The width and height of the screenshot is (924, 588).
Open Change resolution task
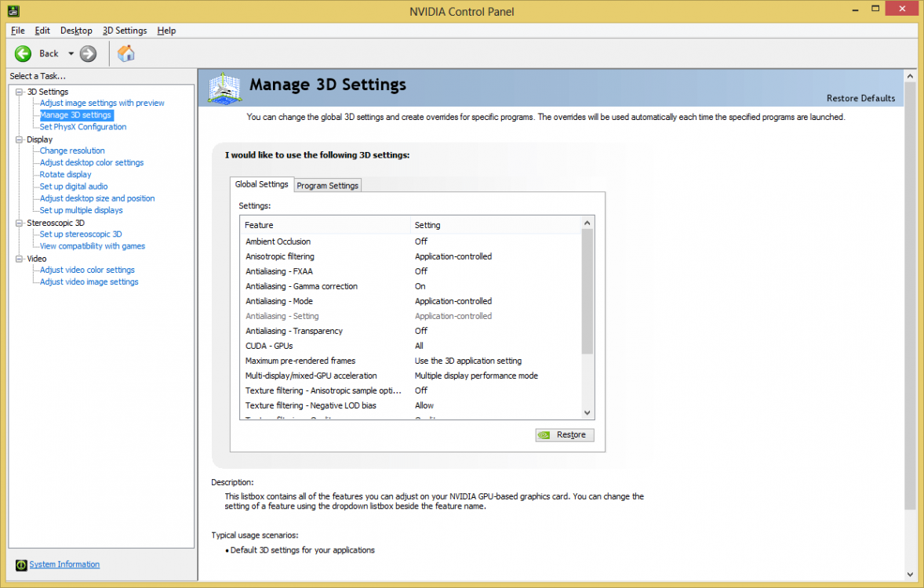[x=72, y=151]
